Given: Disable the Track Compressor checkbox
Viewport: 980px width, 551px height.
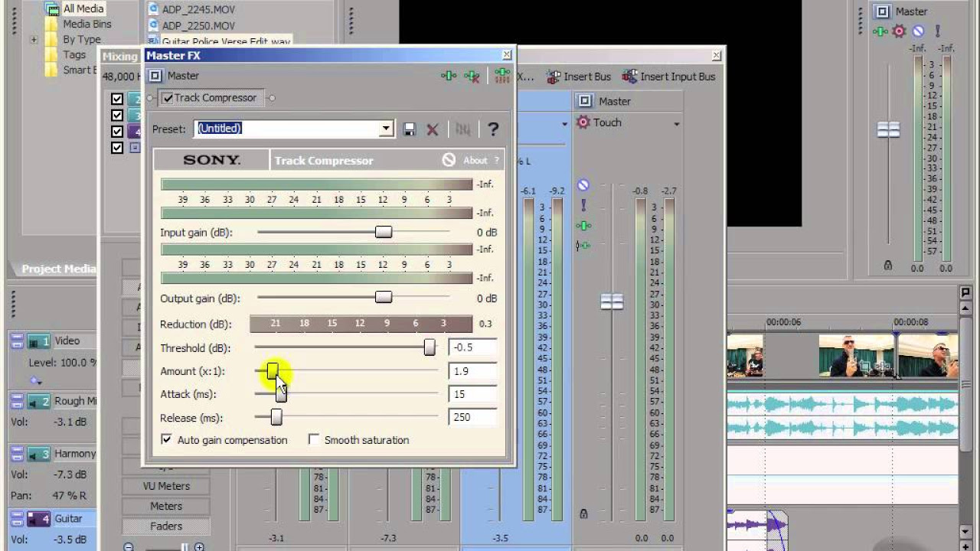Looking at the screenshot, I should (168, 97).
